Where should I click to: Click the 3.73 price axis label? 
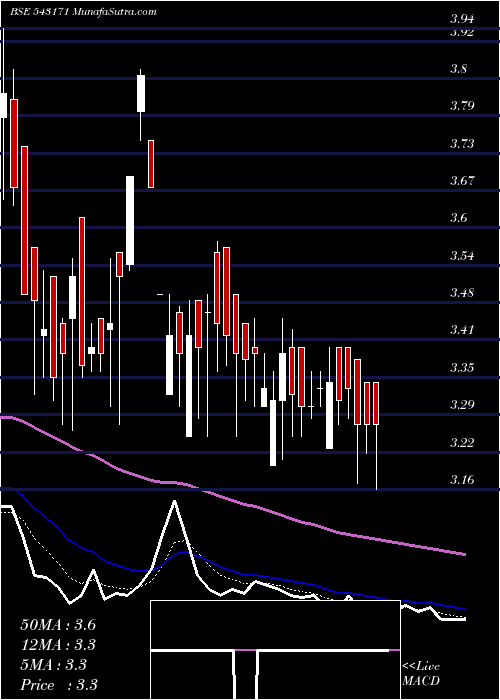point(462,144)
